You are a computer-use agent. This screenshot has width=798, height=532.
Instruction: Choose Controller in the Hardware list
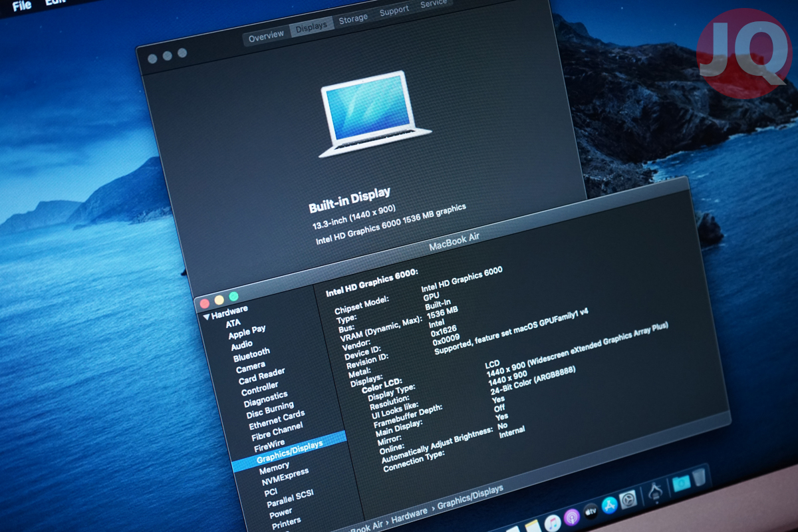pyautogui.click(x=259, y=389)
